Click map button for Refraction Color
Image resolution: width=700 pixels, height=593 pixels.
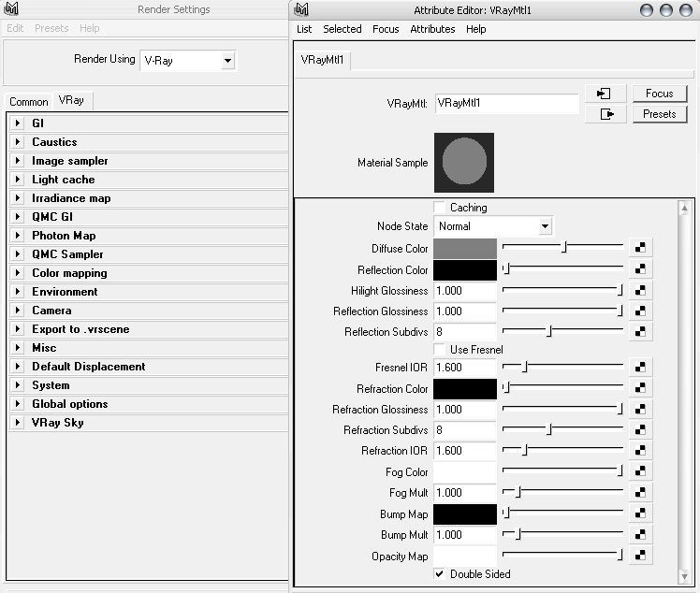point(640,388)
